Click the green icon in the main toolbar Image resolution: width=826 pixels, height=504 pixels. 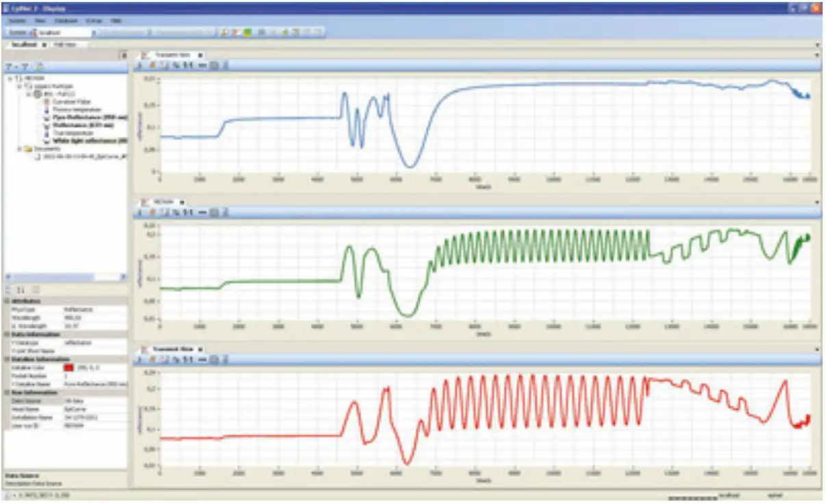(247, 32)
